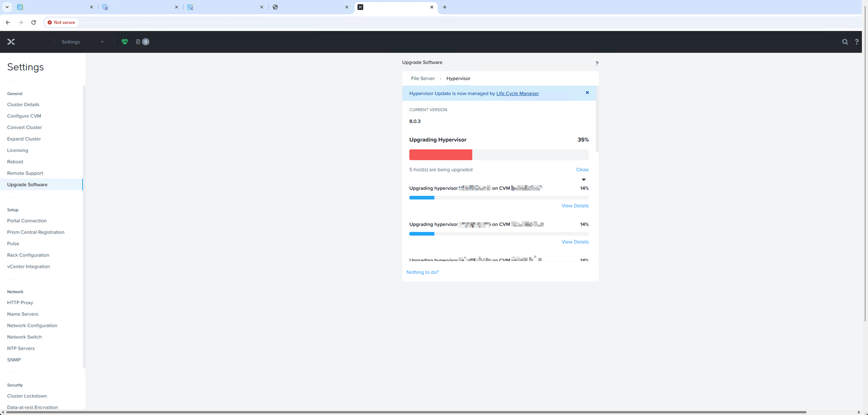Reload the page with browser refresh
Viewport: 868px width, 415px height.
pos(33,22)
